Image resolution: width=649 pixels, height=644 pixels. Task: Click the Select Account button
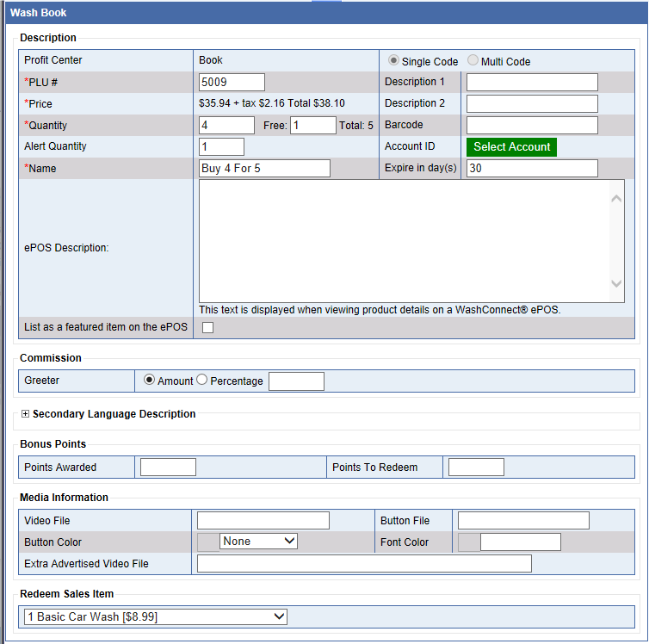click(x=511, y=146)
